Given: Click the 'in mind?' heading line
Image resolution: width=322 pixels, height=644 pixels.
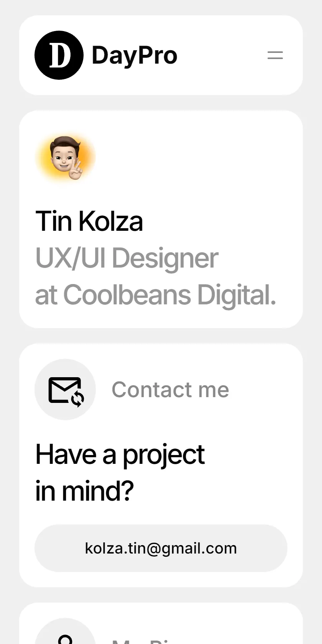Looking at the screenshot, I should tap(84, 491).
